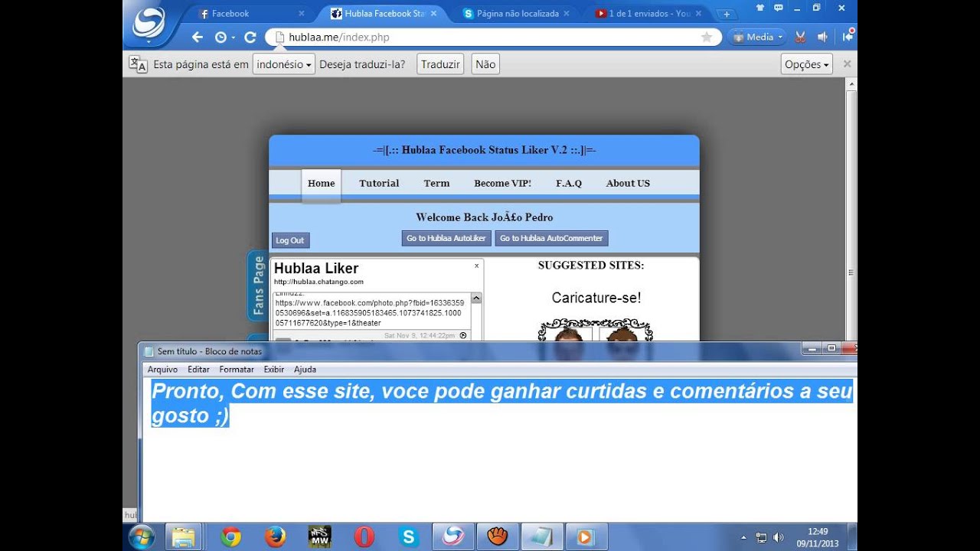Screen dimensions: 980x551
Task: Show hidden tray icons arrow
Action: coord(744,537)
